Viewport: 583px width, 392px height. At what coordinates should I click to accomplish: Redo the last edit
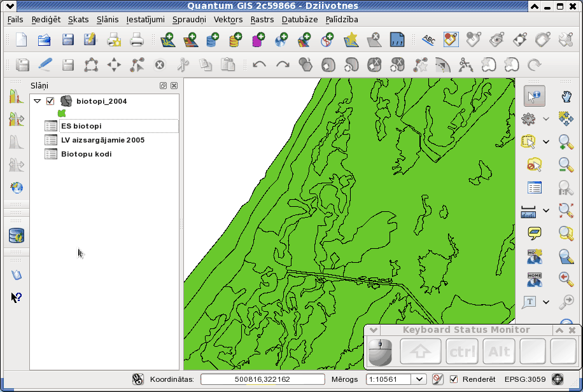point(283,65)
